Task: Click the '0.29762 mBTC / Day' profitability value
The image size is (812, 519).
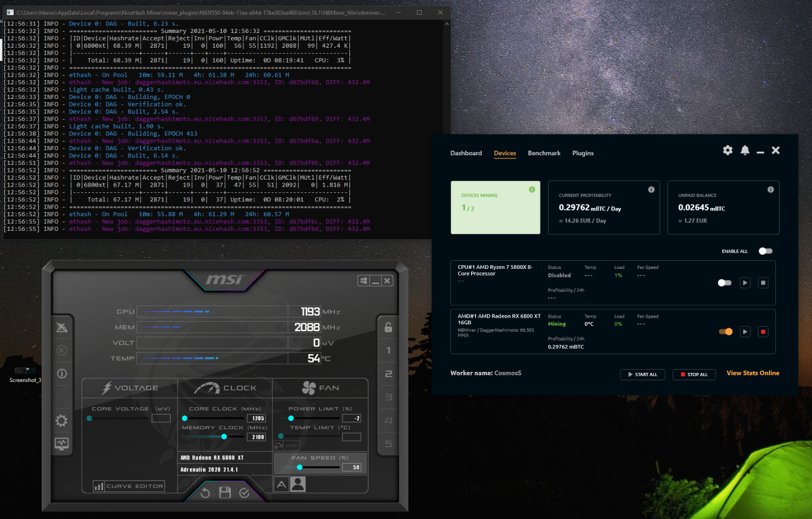Action: coord(590,208)
